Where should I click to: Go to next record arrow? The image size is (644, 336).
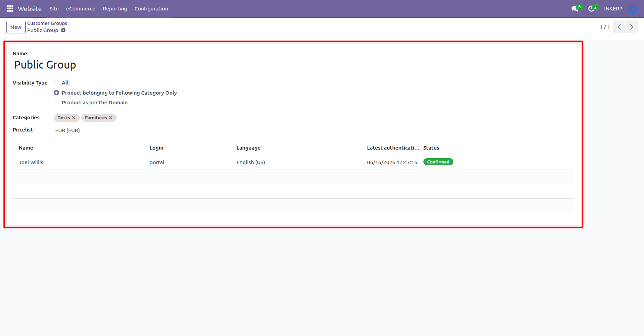[x=631, y=27]
